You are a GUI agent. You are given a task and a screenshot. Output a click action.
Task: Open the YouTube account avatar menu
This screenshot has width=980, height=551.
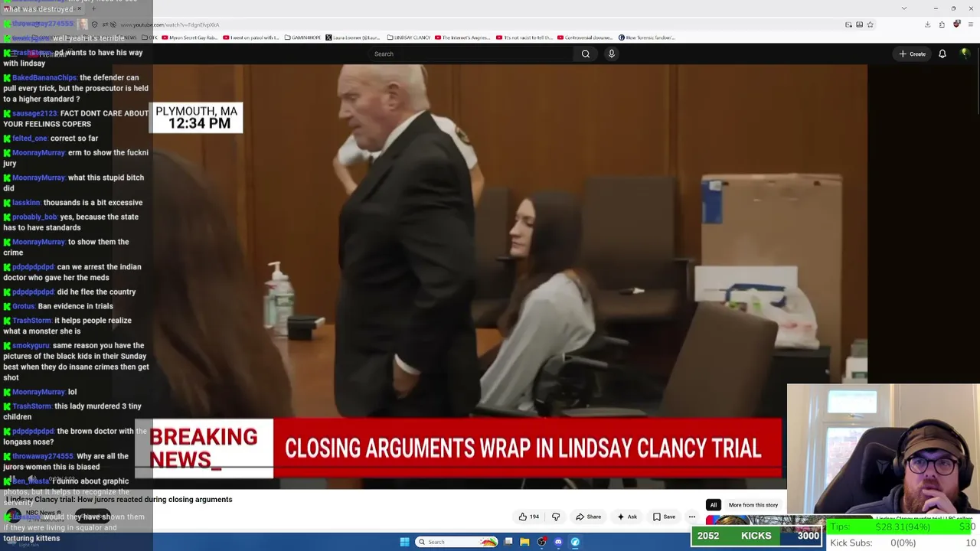[965, 54]
